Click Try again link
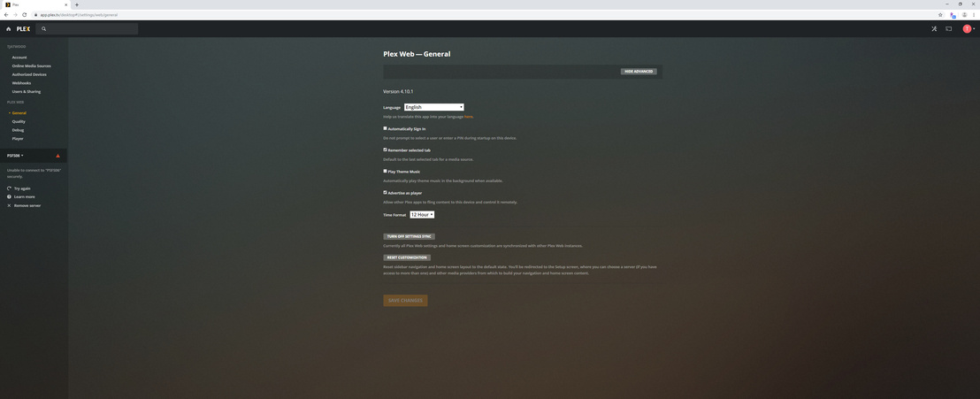The height and width of the screenshot is (399, 980). 22,188
